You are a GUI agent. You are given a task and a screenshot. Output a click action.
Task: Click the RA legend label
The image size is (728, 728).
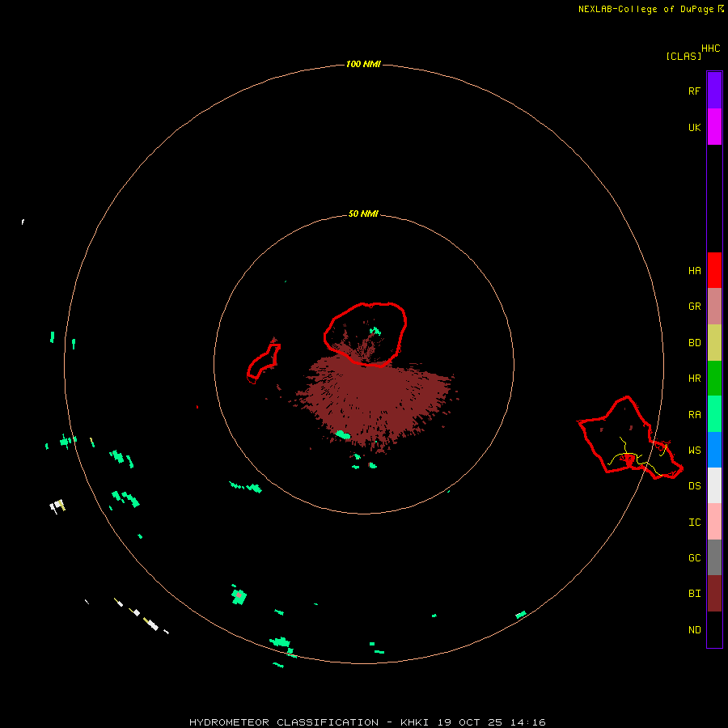pyautogui.click(x=694, y=415)
